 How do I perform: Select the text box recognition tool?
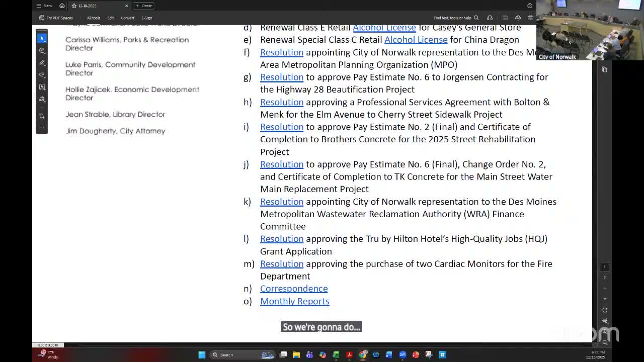click(x=42, y=87)
